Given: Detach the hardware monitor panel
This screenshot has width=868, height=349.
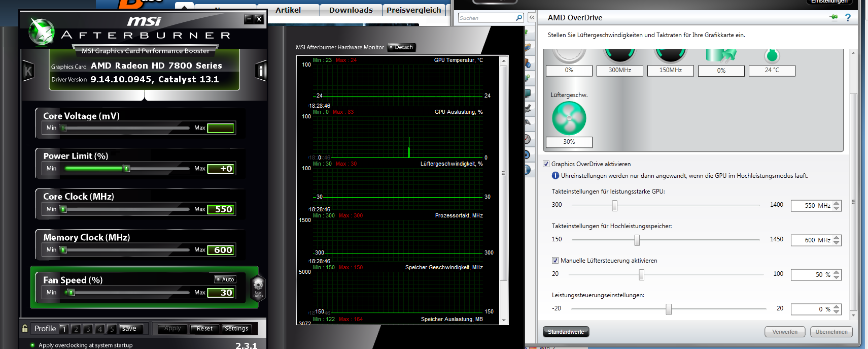Looking at the screenshot, I should click(x=402, y=47).
